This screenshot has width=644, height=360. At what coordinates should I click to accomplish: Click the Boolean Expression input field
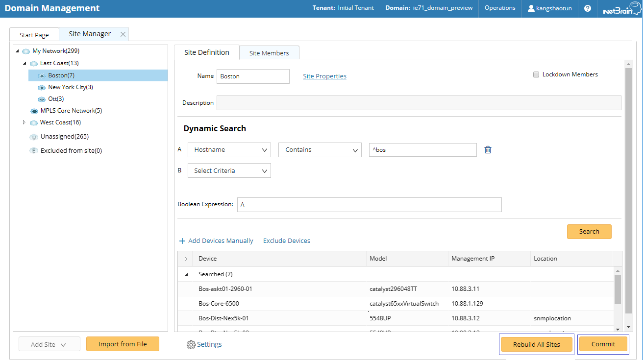tap(369, 205)
